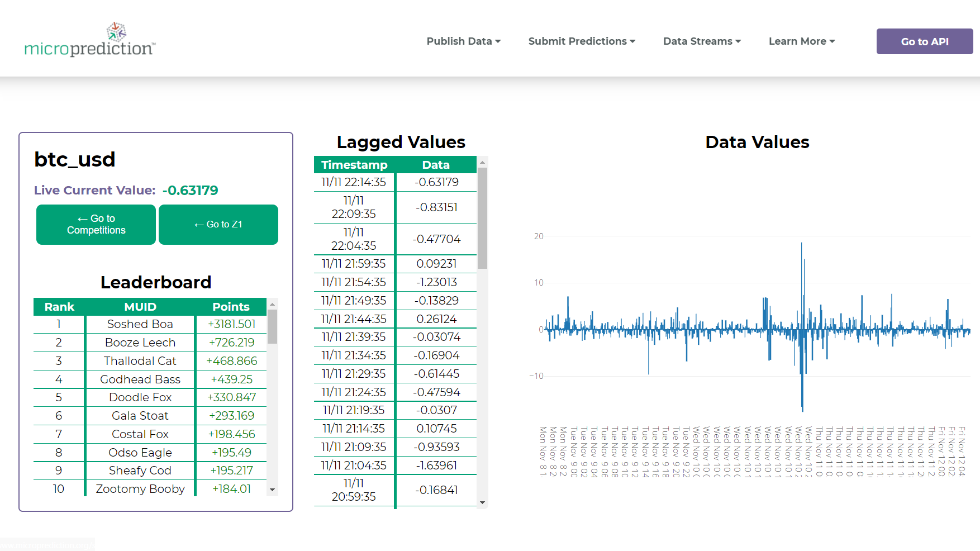Select Booze Leech in the leaderboard
Image resolution: width=980 pixels, height=551 pixels.
[x=140, y=343]
